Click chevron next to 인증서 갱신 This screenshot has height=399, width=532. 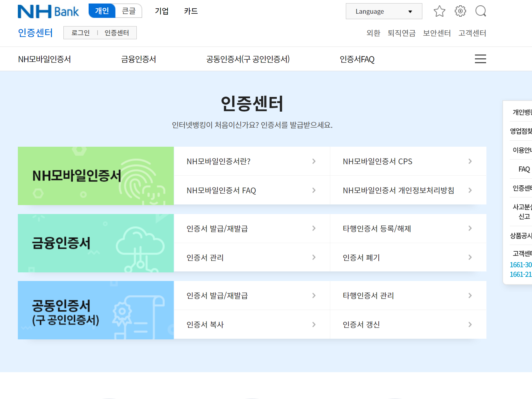[x=470, y=325]
